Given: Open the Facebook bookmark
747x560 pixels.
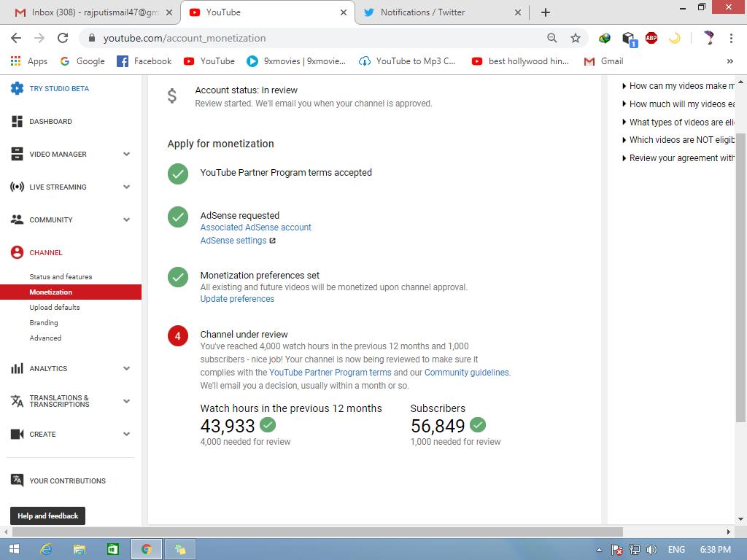Looking at the screenshot, I should 144,61.
